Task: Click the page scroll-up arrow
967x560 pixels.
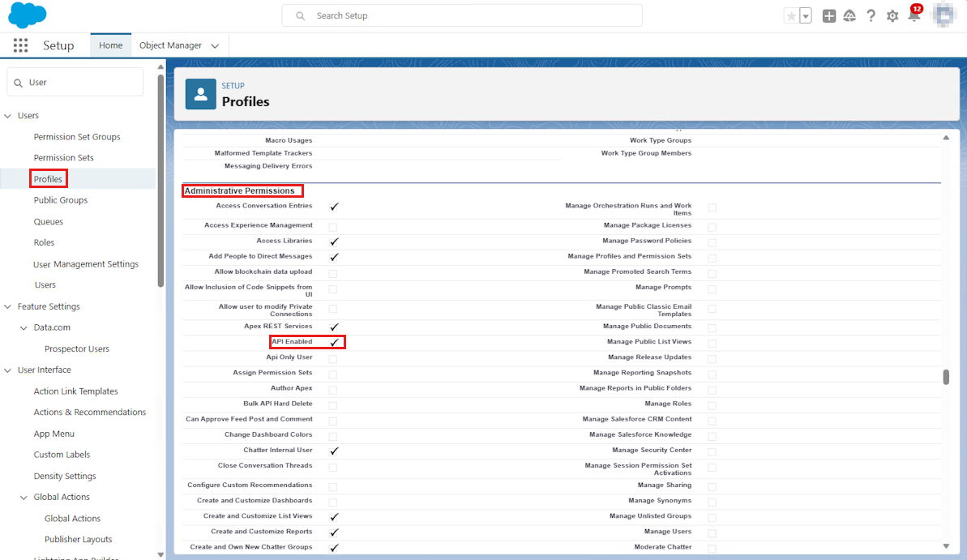Action: pyautogui.click(x=946, y=138)
